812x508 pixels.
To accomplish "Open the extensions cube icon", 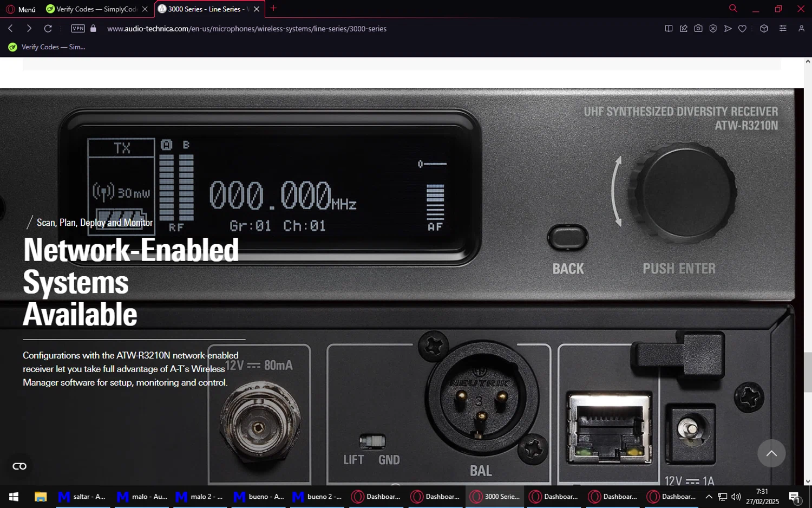I will click(x=764, y=29).
